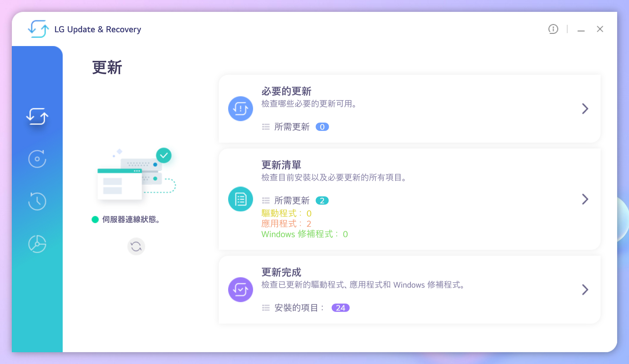Click the 更新 page title

[x=107, y=68]
